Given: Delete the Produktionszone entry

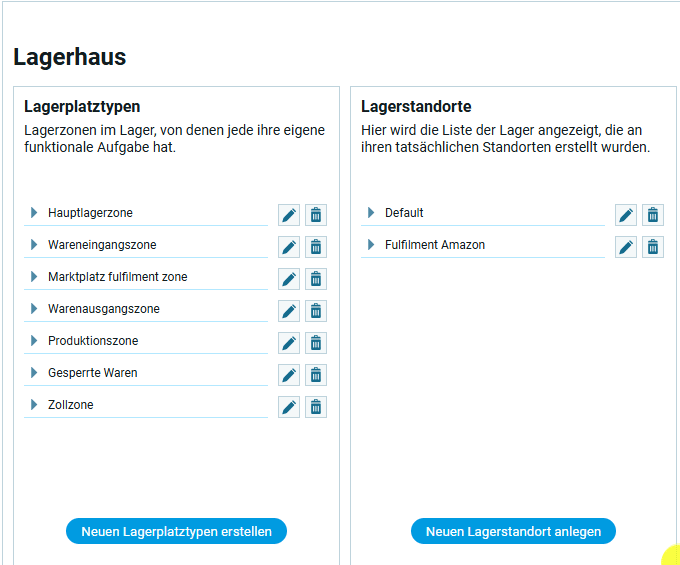Looking at the screenshot, I should [316, 343].
